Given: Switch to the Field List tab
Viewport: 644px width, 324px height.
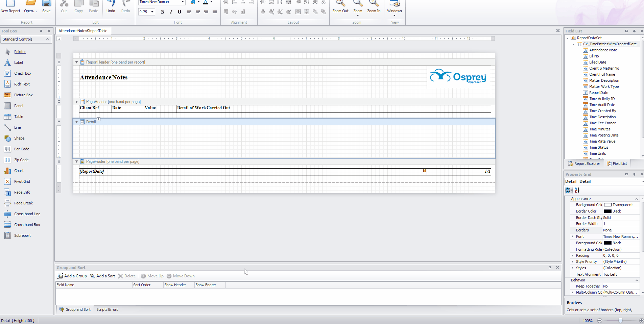Looking at the screenshot, I should point(617,164).
